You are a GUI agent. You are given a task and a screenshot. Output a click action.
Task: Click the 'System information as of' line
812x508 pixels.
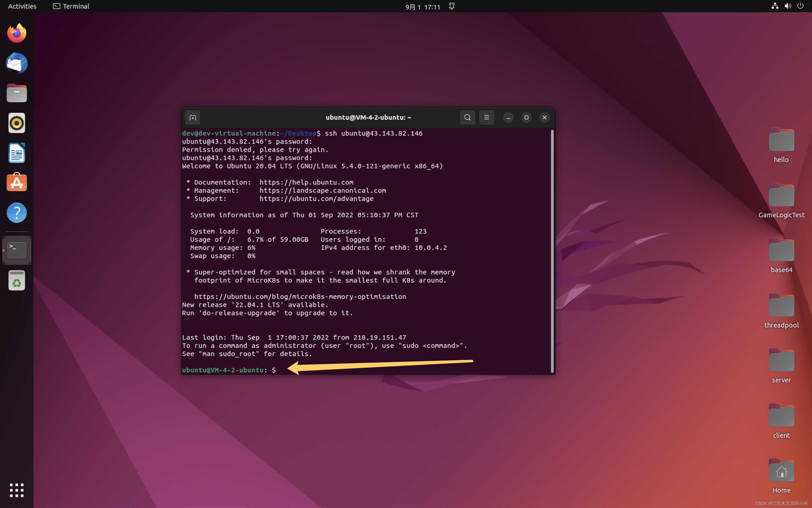pyautogui.click(x=304, y=215)
